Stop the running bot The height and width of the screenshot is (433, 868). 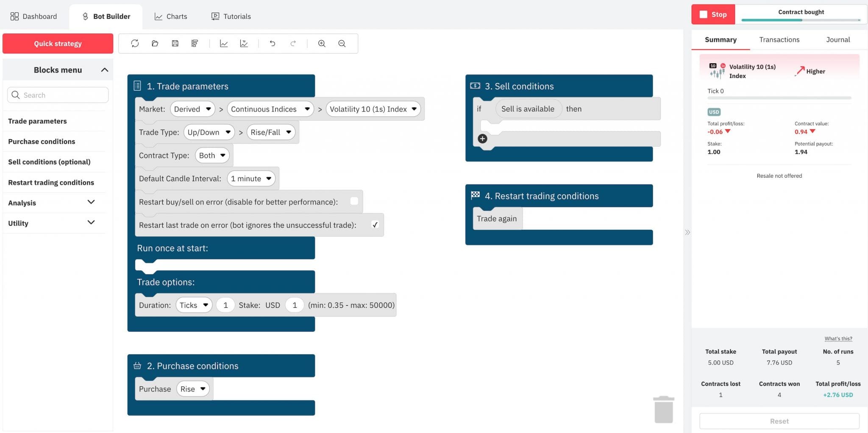(x=713, y=14)
